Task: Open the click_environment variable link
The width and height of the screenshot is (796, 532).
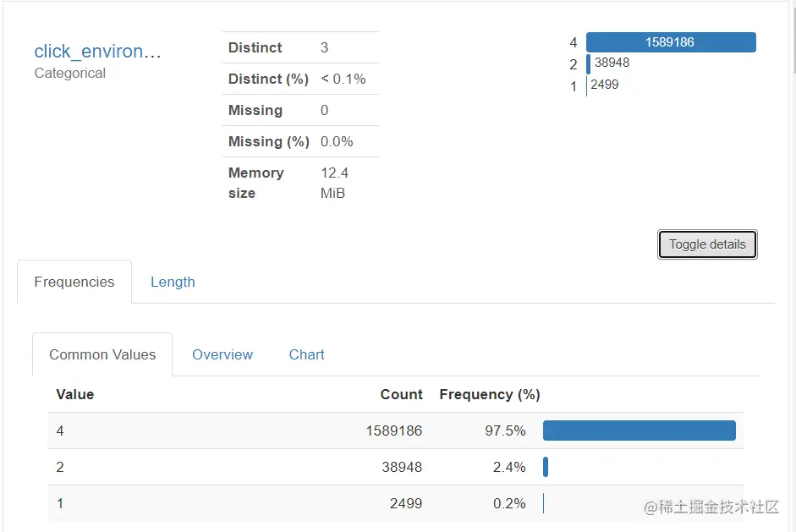Action: click(97, 52)
